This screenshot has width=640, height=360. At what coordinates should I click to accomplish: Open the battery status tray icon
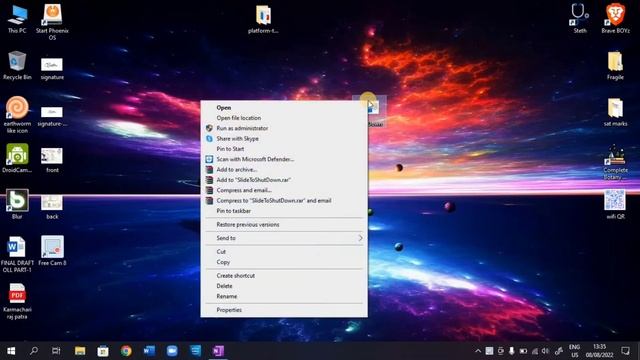523,351
